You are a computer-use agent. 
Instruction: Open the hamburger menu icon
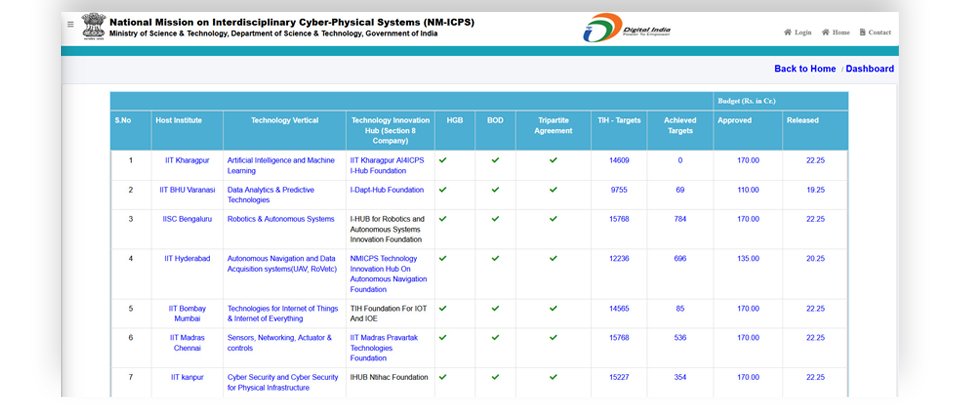70,24
